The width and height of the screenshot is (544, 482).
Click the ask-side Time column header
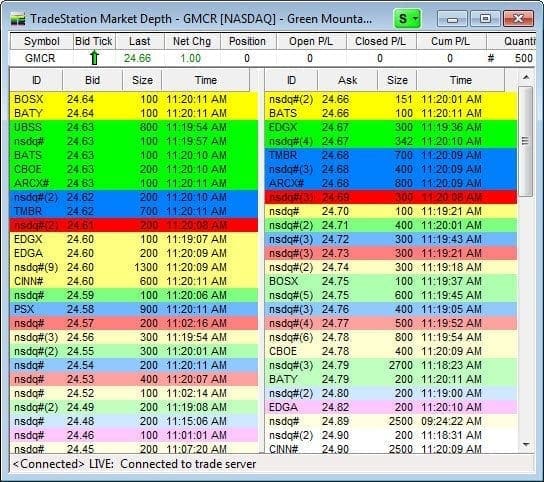[x=460, y=80]
